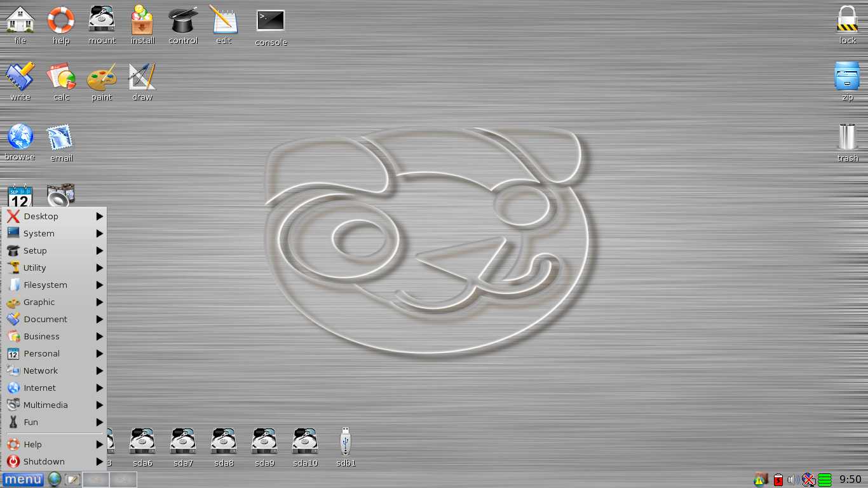The width and height of the screenshot is (868, 488).
Task: Click the speaker media player desktop icon
Action: [x=61, y=196]
